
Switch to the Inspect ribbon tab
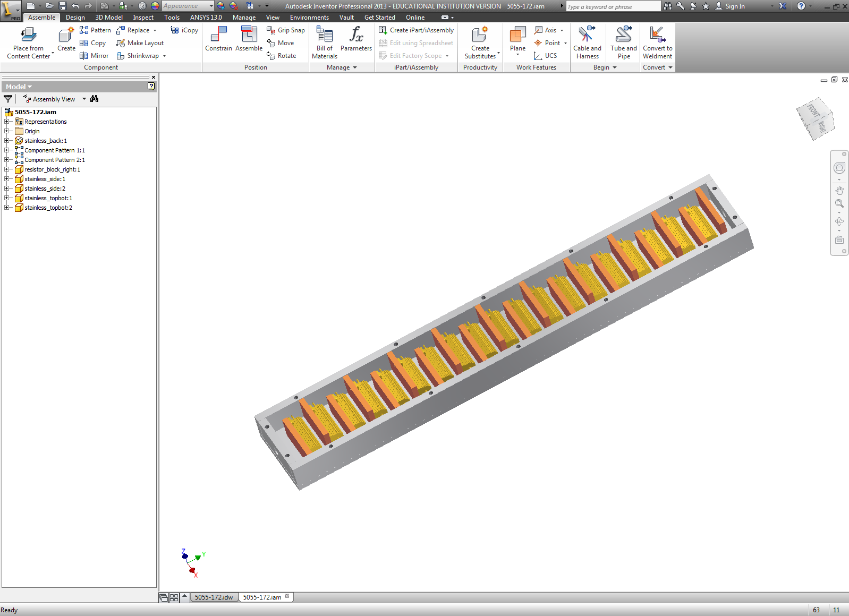click(143, 18)
